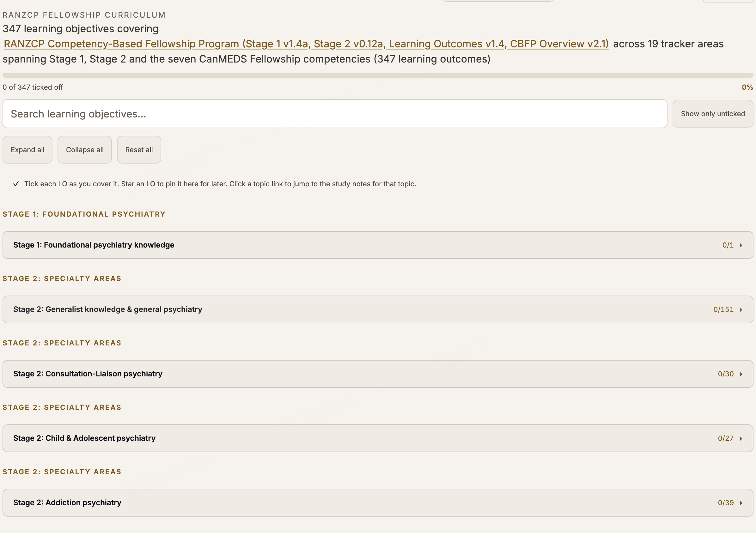Click the Collapse all button
Screen dimensions: 756x533
pos(85,150)
